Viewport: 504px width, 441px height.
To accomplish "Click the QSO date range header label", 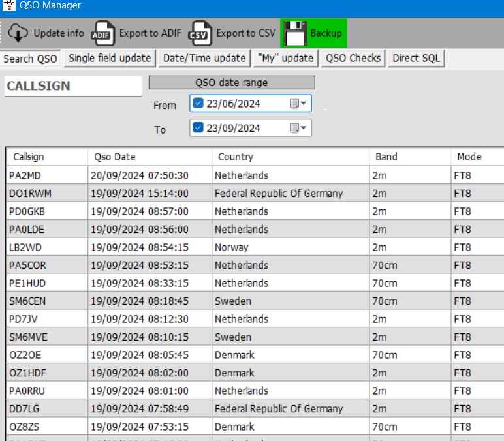I will [x=231, y=83].
